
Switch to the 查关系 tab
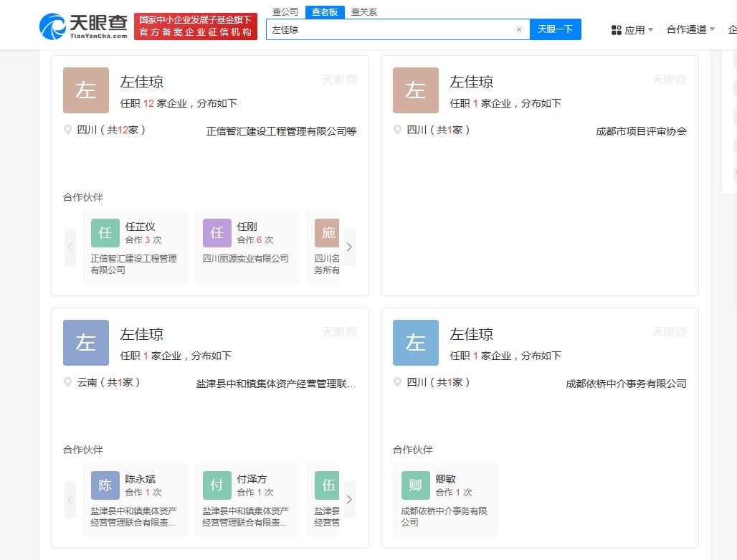(x=364, y=12)
